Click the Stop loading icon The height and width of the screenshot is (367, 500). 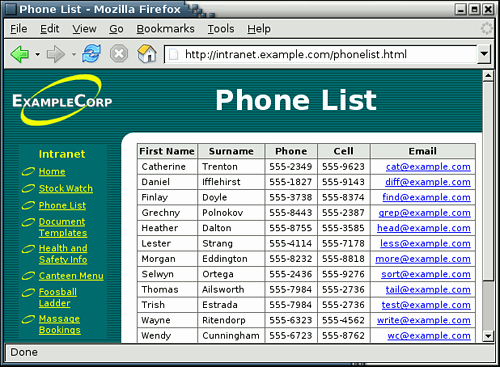tap(119, 54)
